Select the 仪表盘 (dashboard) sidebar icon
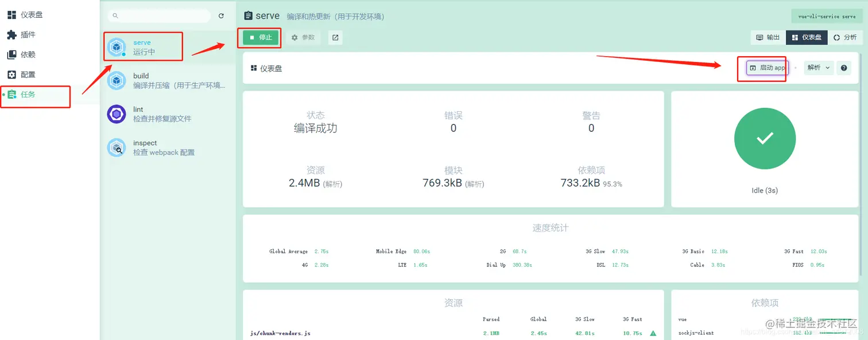 pyautogui.click(x=27, y=14)
